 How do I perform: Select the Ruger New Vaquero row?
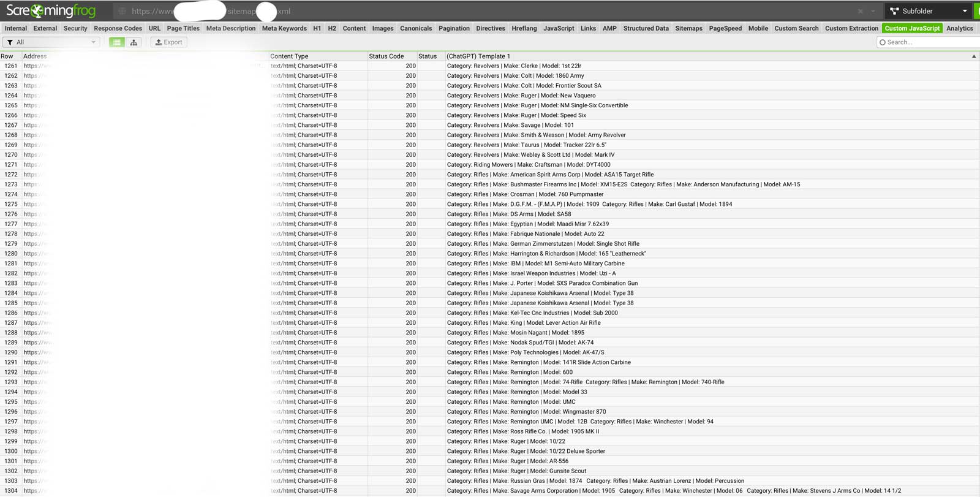(490, 96)
